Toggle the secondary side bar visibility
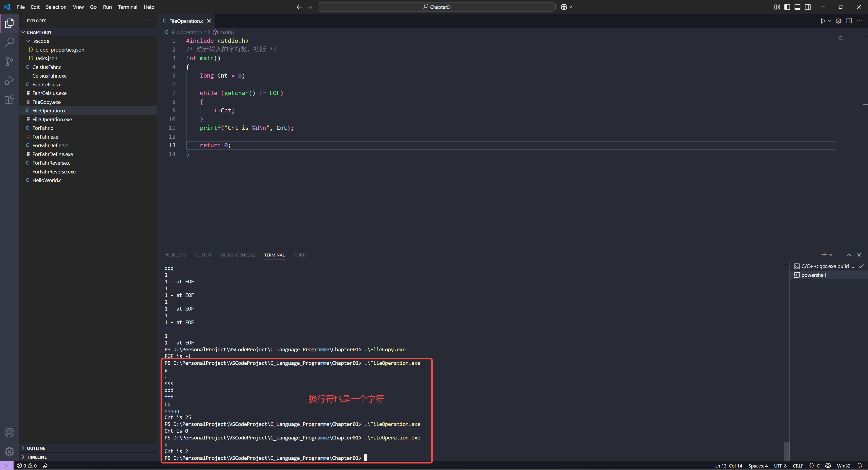Viewport: 868px width, 470px height. [808, 7]
